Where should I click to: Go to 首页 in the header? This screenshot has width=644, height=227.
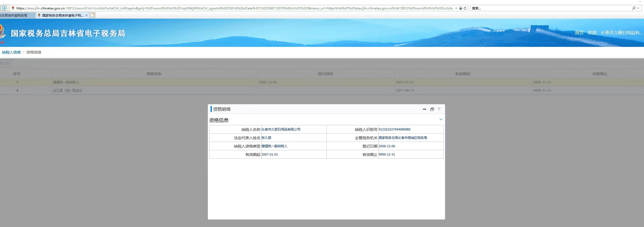point(579,33)
